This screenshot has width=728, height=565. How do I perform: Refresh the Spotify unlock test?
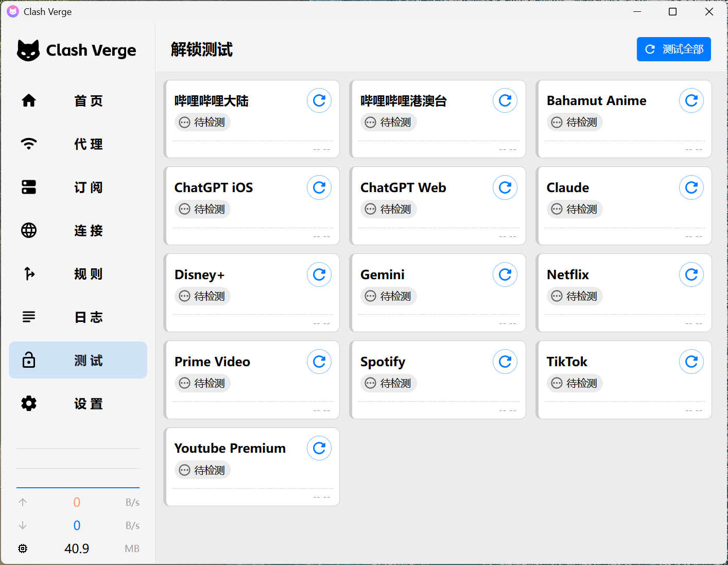[505, 362]
